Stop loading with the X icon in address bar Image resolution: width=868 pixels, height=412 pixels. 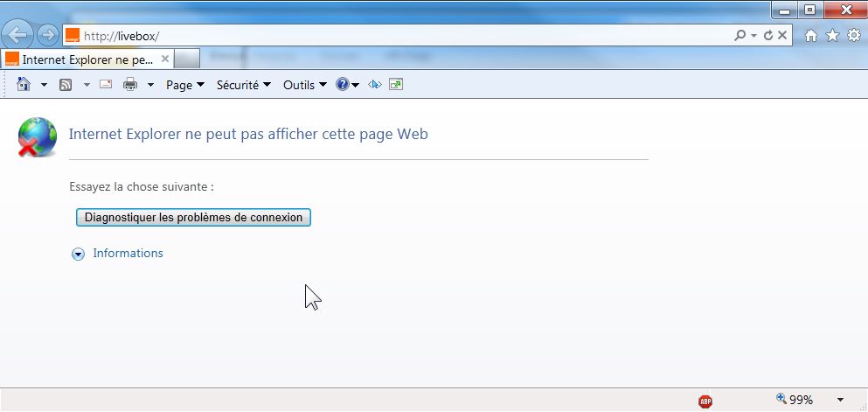click(781, 36)
